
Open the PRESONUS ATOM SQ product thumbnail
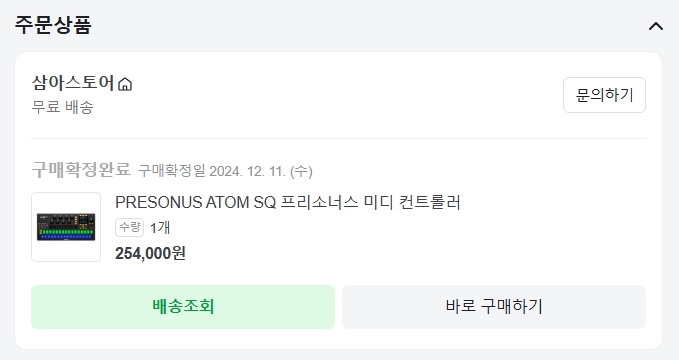pos(66,227)
